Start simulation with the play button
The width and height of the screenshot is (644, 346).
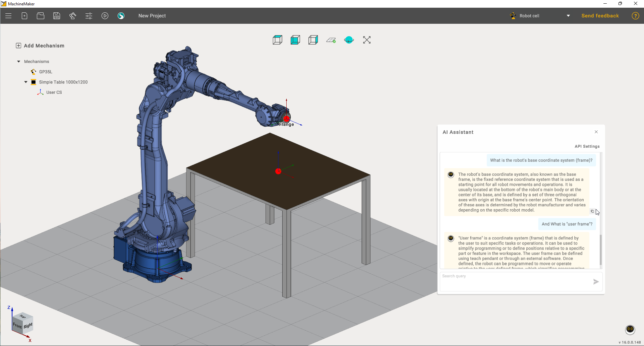(105, 16)
